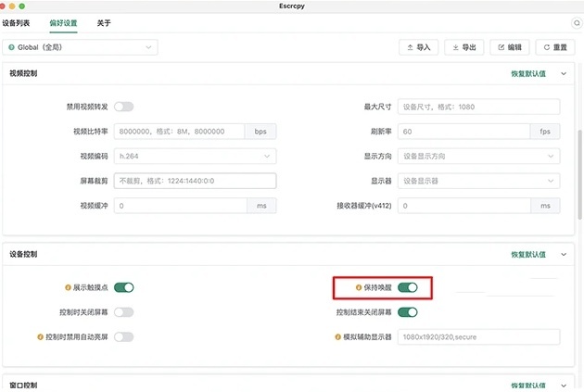Viewport: 584px width, 392px height.
Task: Click the 导出 export button
Action: (464, 47)
